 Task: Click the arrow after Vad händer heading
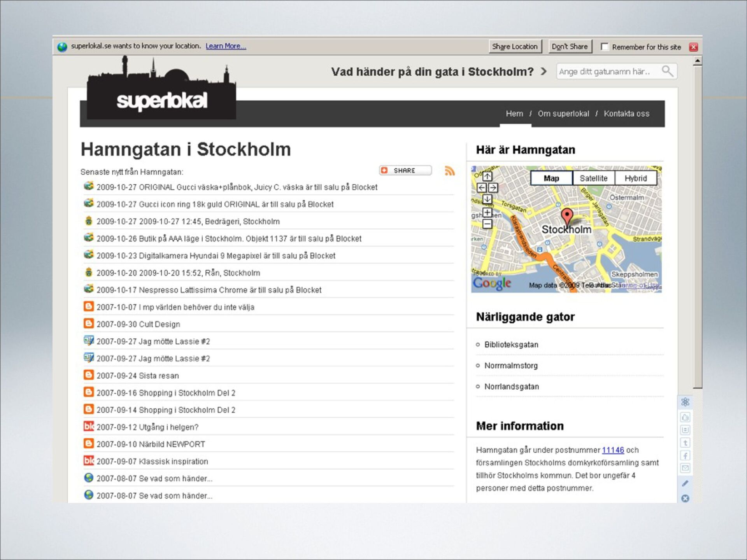click(544, 72)
